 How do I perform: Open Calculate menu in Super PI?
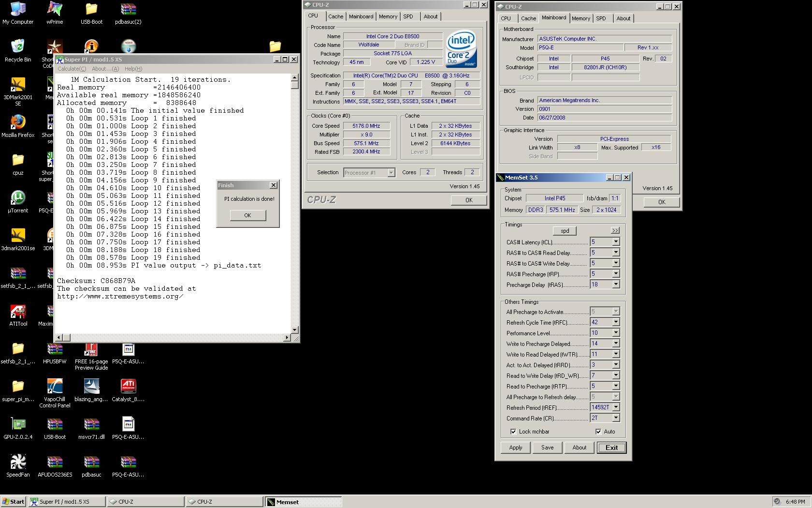pos(72,69)
